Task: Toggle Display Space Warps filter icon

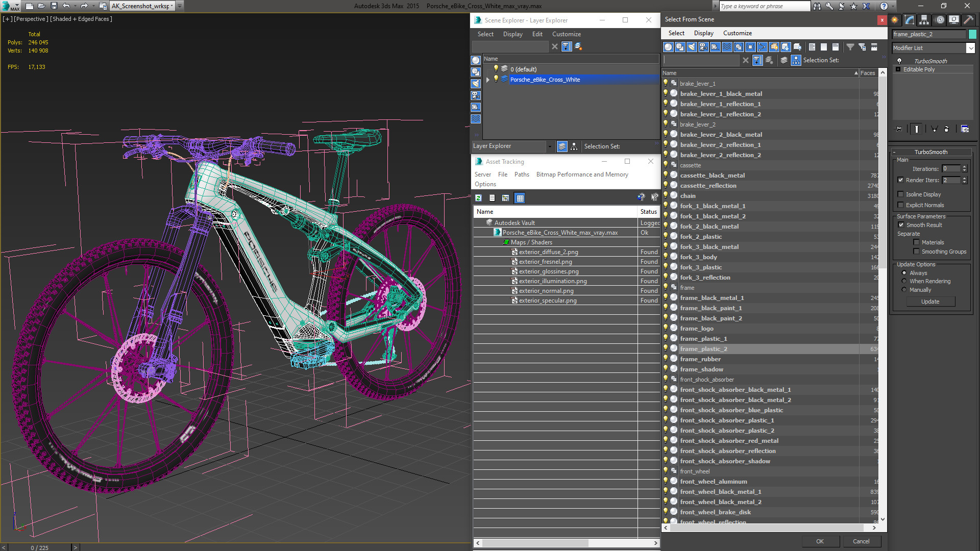Action: click(x=727, y=47)
